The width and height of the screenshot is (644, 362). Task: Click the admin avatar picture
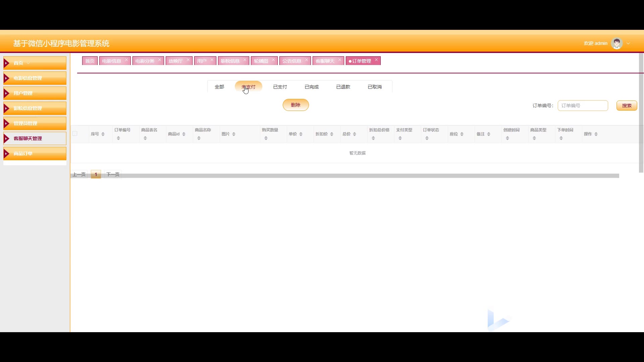(616, 43)
